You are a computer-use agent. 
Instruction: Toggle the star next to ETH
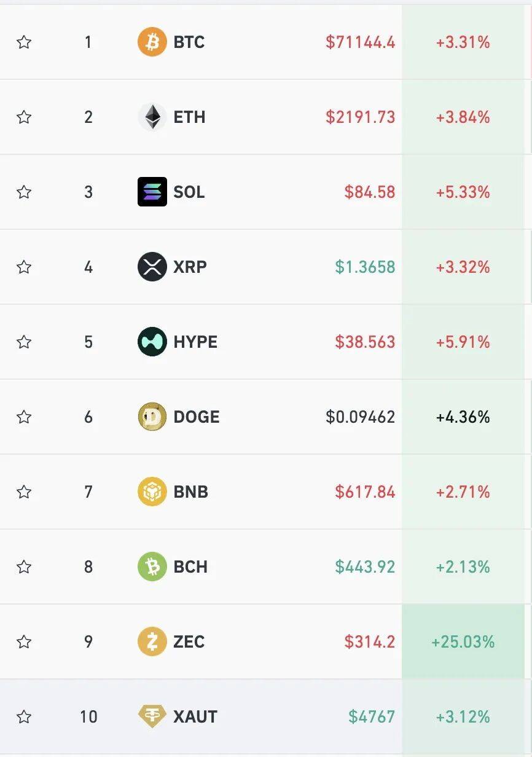[x=24, y=117]
